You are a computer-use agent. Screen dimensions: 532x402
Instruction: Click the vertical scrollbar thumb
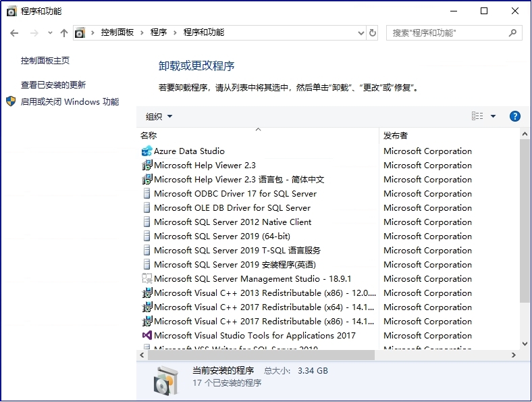525,221
